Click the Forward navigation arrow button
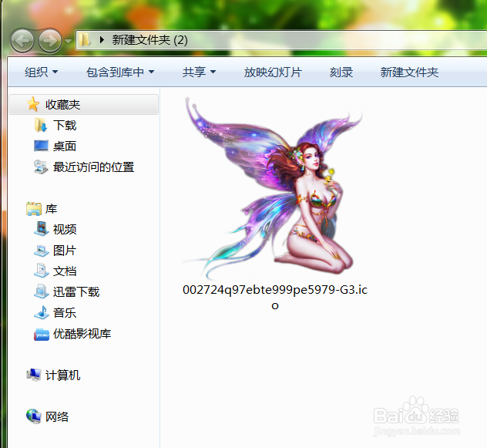 click(50, 40)
